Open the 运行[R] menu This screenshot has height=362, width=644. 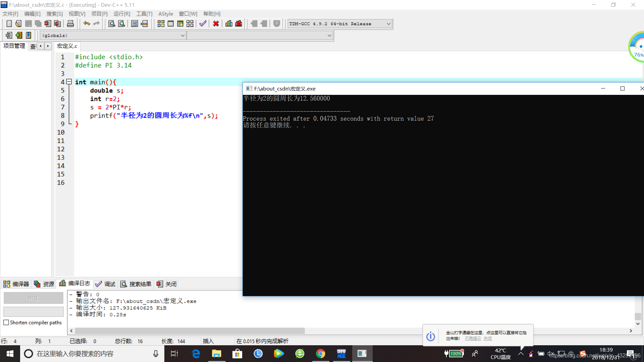click(122, 14)
